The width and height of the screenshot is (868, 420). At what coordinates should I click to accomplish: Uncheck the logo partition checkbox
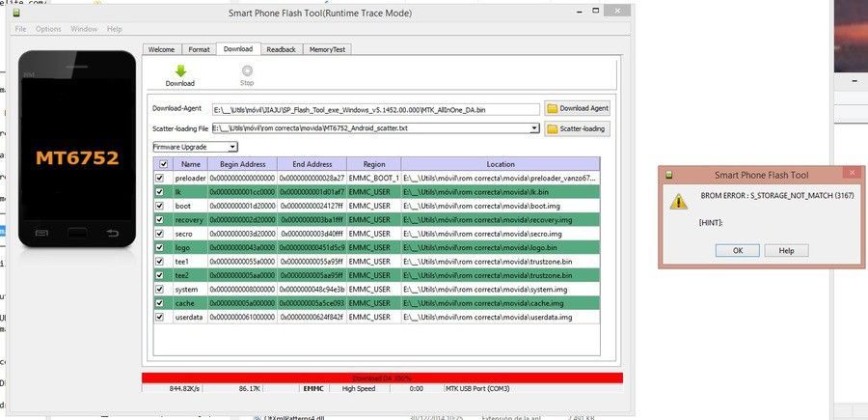(160, 248)
